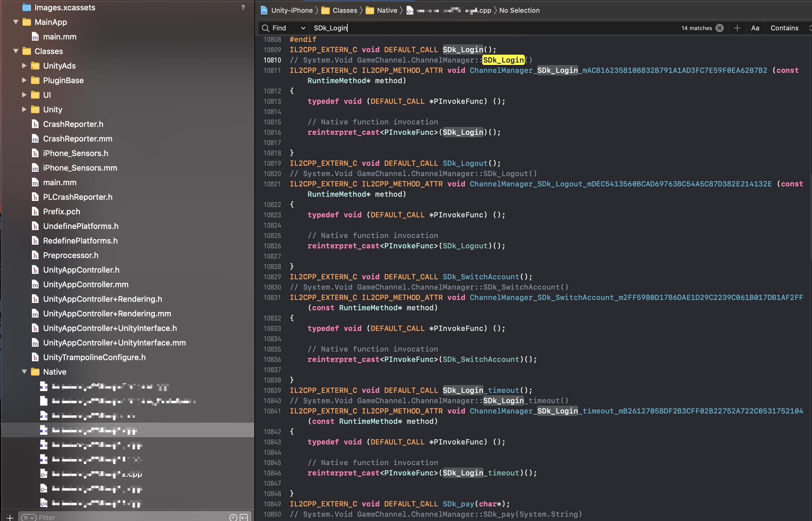Click line number 10839 in the gutter
812x521 pixels.
[272, 390]
